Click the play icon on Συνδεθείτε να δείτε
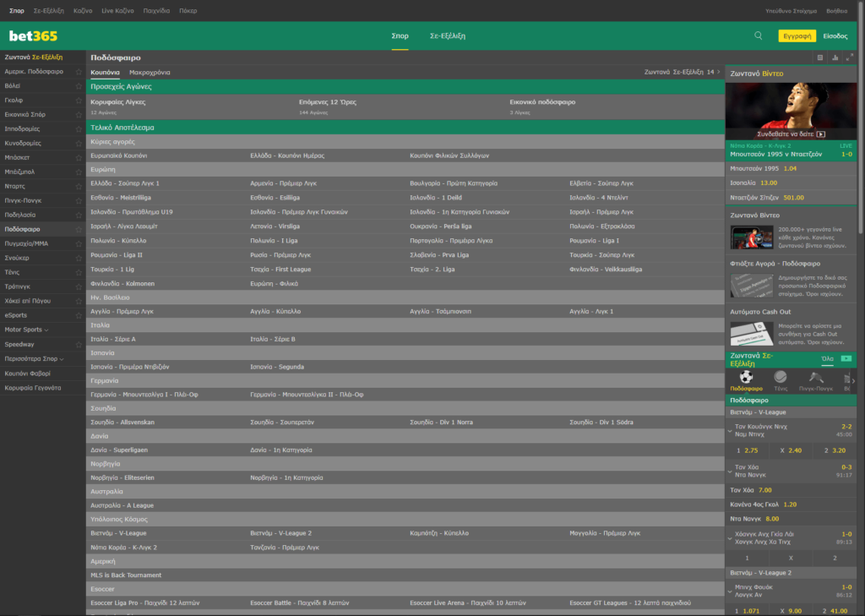This screenshot has width=865, height=616. click(x=821, y=134)
